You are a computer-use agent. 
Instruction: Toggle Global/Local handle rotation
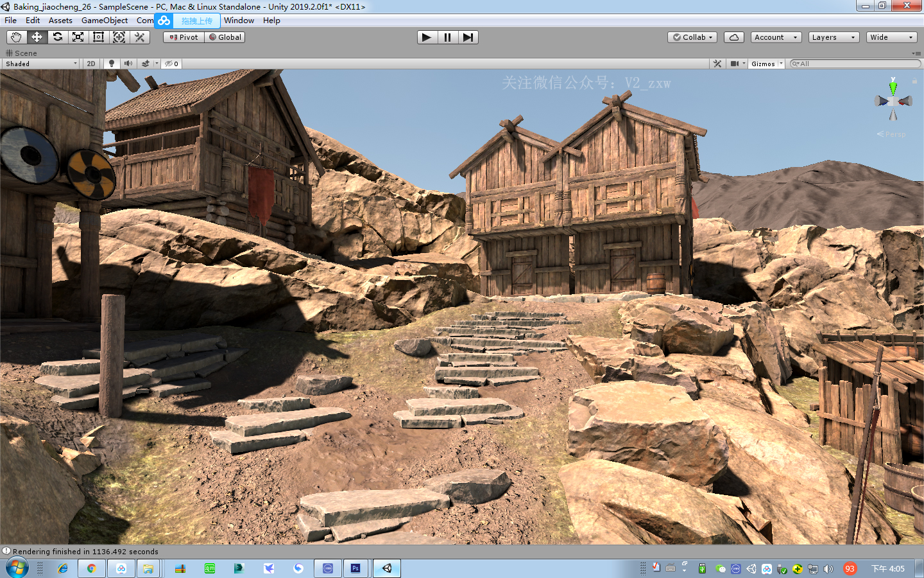(225, 37)
